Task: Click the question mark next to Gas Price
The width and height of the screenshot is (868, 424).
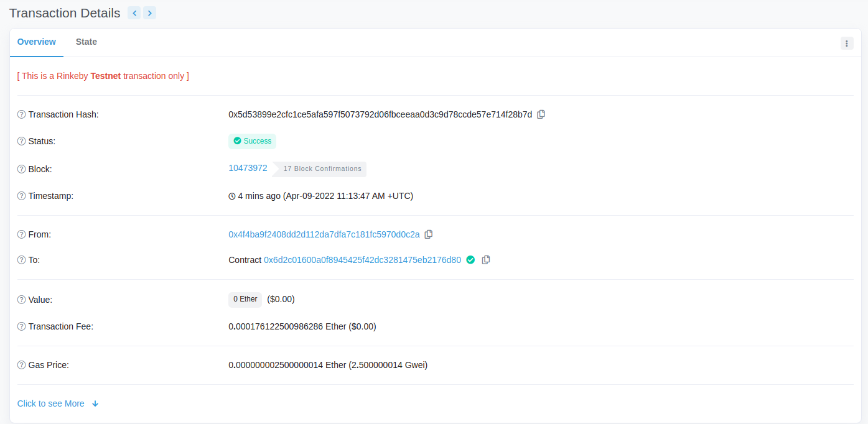Action: pyautogui.click(x=21, y=365)
